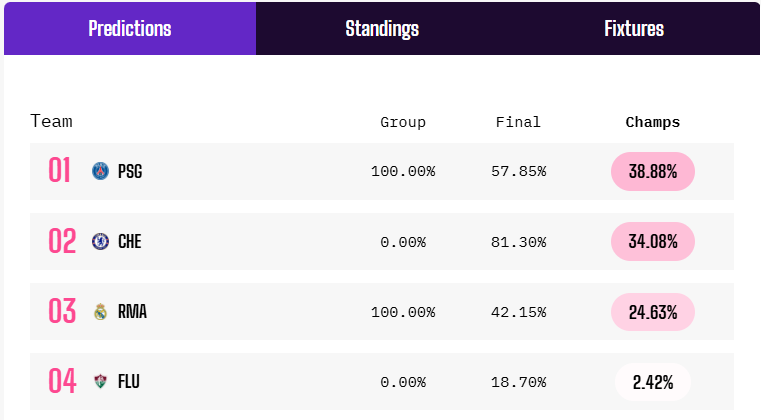Click the RMA team name
This screenshot has height=420, width=761.
pos(132,311)
